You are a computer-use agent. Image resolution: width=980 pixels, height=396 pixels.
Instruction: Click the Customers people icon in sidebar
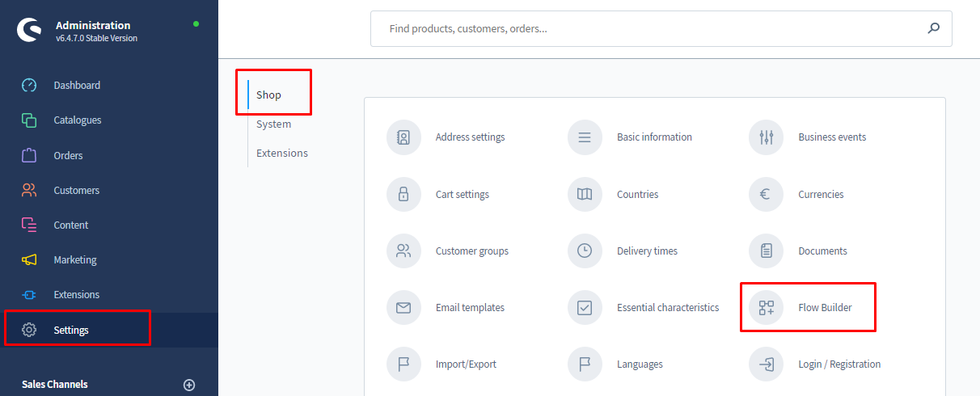coord(29,190)
